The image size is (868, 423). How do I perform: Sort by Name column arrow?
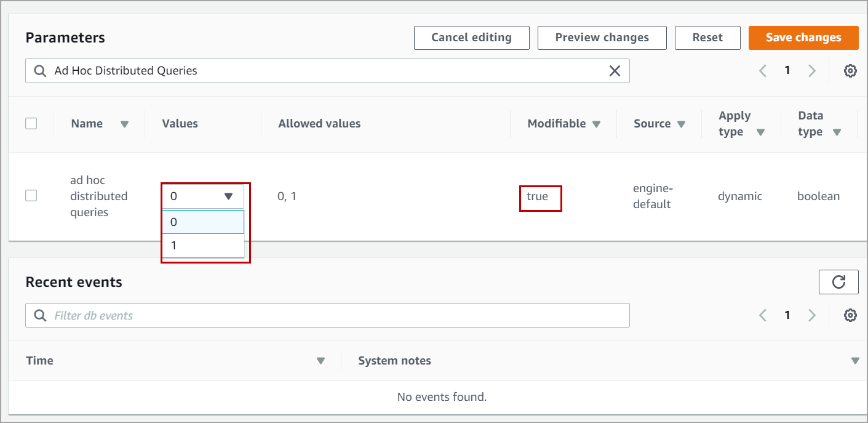(124, 124)
